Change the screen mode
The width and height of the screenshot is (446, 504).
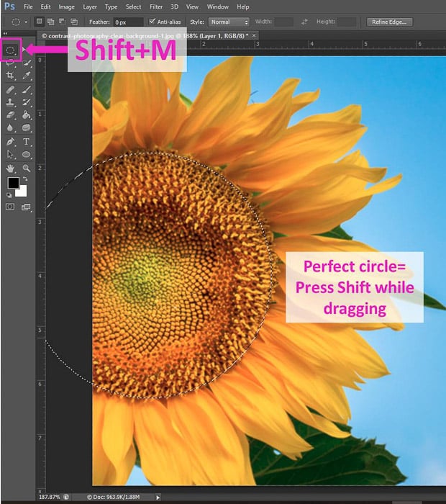click(26, 207)
